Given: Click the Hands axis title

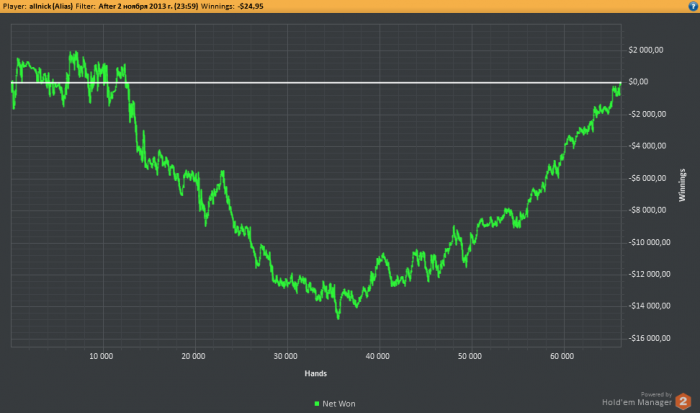Looking at the screenshot, I should [316, 373].
